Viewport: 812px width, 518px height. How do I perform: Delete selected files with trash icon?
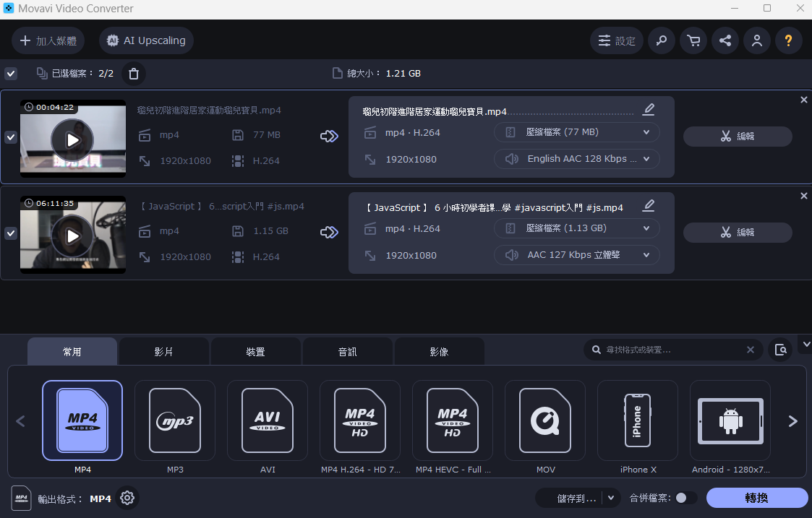click(134, 74)
